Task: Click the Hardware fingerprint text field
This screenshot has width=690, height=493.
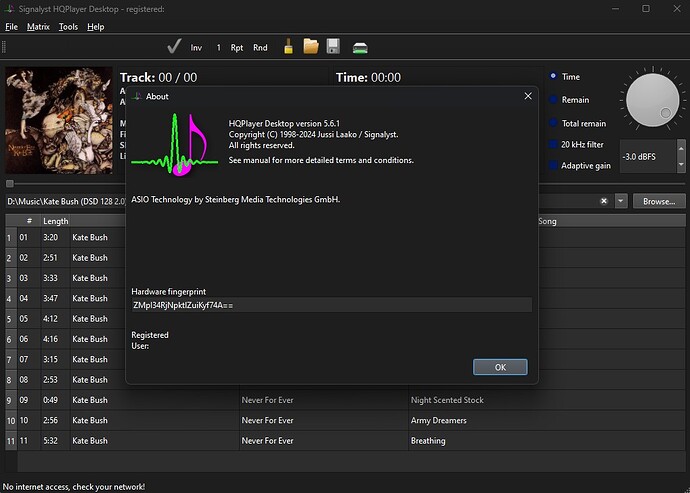Action: click(x=331, y=305)
